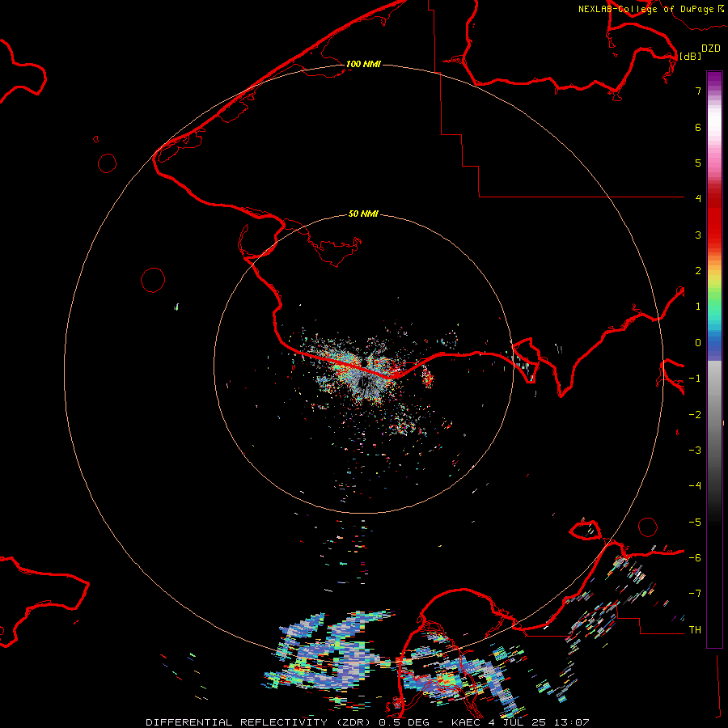The width and height of the screenshot is (728, 728).
Task: Click the 5 dB scale label
Action: (x=698, y=163)
